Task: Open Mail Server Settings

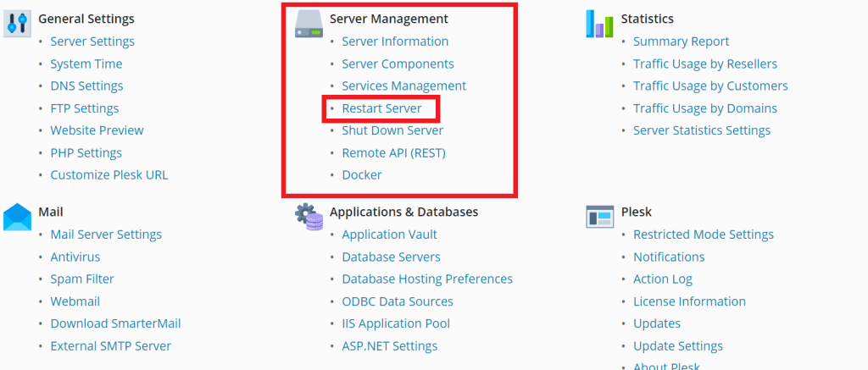Action: point(106,235)
